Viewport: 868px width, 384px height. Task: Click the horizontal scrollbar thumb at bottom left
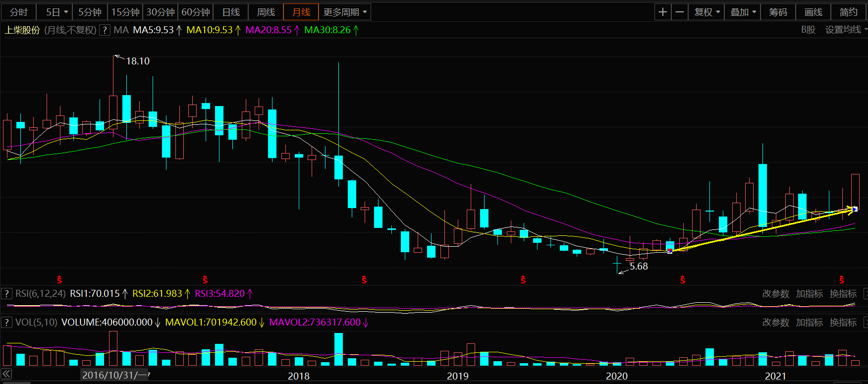click(15, 383)
